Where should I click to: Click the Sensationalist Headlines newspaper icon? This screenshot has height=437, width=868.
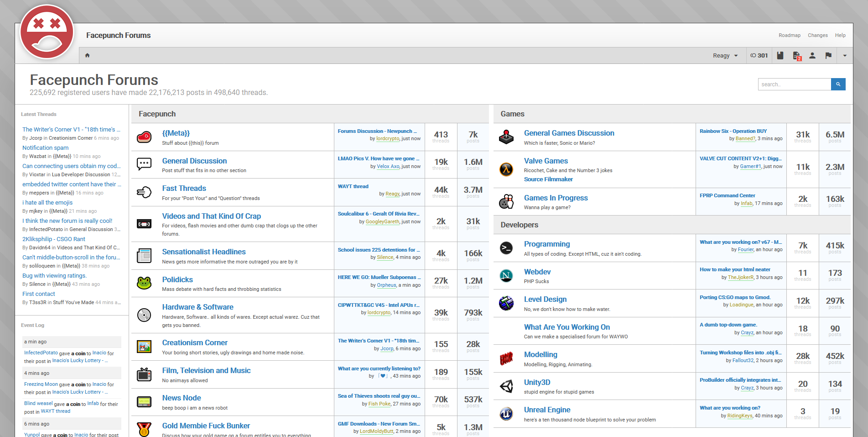(x=144, y=255)
